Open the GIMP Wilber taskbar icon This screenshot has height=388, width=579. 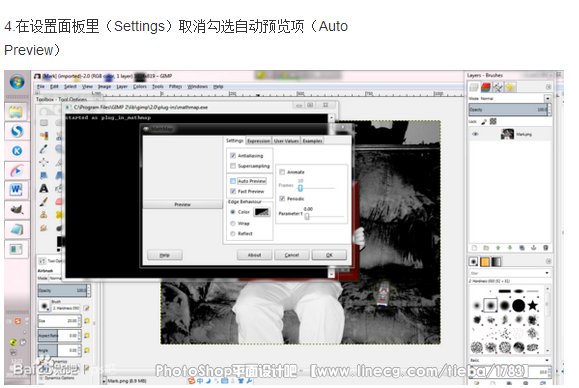click(17, 209)
